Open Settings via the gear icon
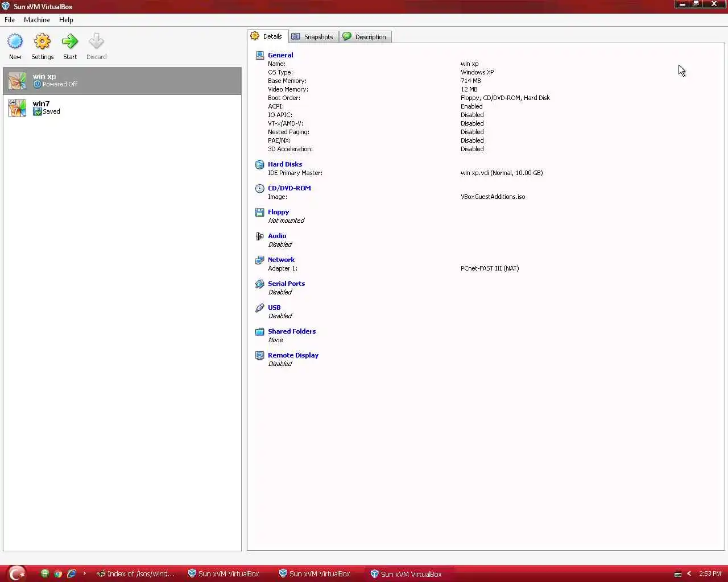This screenshot has height=582, width=728. (x=43, y=41)
